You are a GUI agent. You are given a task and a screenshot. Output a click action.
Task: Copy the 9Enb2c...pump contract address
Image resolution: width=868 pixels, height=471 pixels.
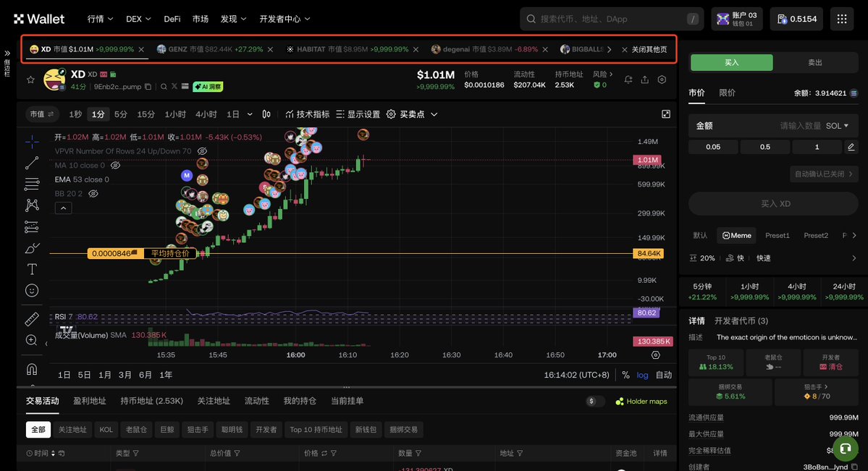[148, 87]
